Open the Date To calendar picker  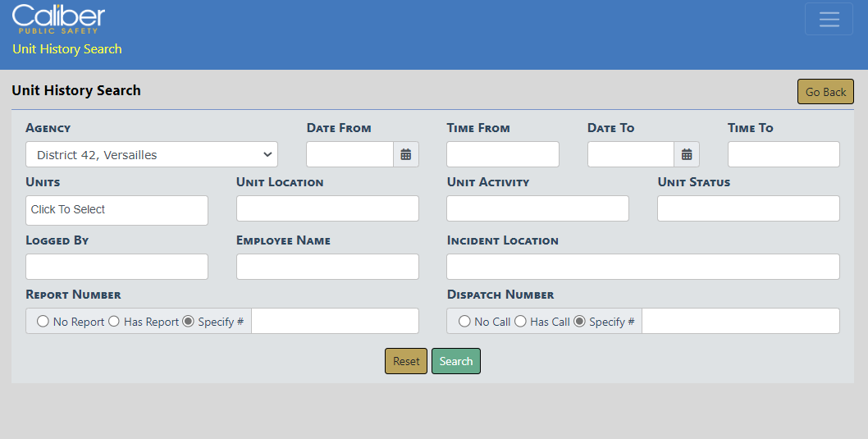point(687,154)
